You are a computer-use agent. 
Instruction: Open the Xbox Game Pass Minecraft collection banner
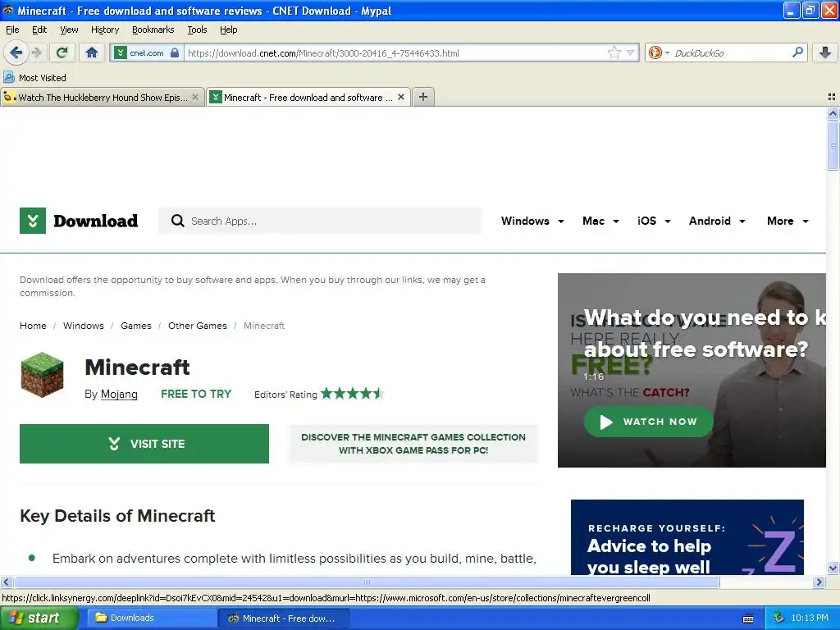[x=413, y=444]
